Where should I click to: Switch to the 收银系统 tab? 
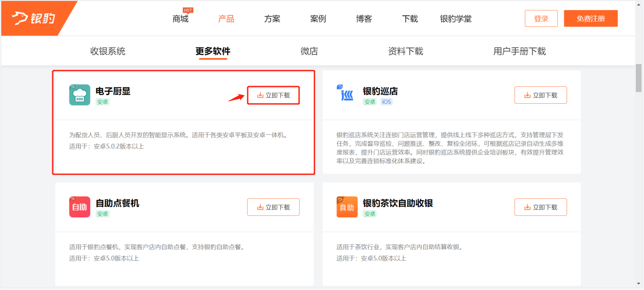[x=108, y=51]
